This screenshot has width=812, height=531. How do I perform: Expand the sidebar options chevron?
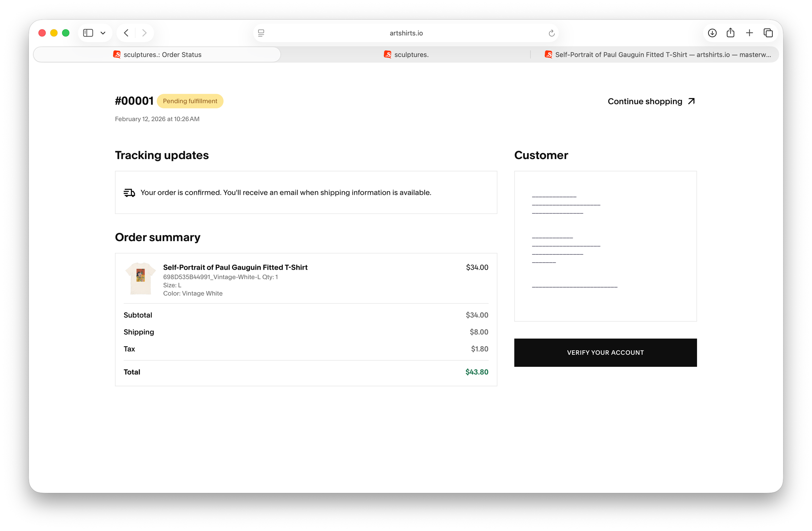(103, 33)
